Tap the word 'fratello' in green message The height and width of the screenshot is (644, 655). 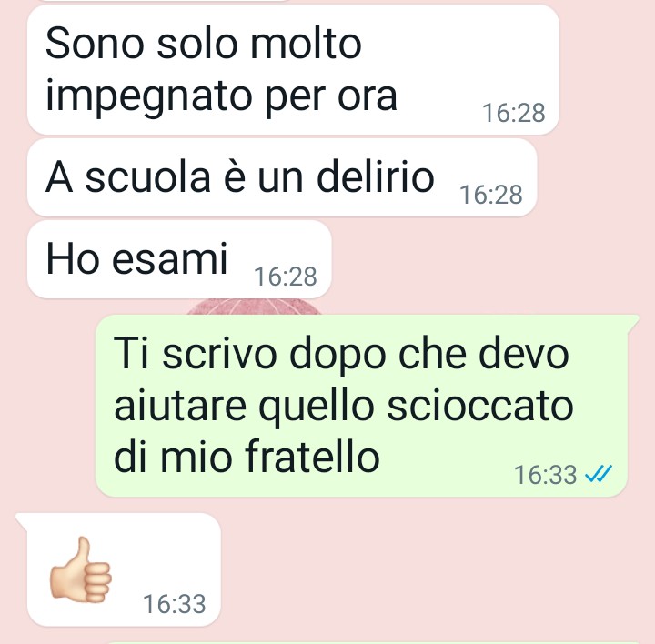click(x=312, y=455)
